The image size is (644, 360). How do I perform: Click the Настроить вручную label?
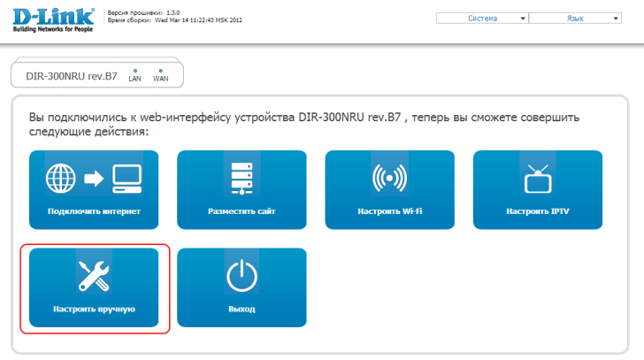pyautogui.click(x=94, y=310)
